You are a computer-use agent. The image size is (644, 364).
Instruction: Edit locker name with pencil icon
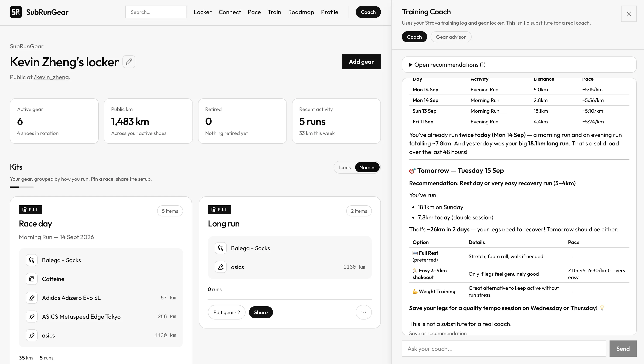(129, 62)
